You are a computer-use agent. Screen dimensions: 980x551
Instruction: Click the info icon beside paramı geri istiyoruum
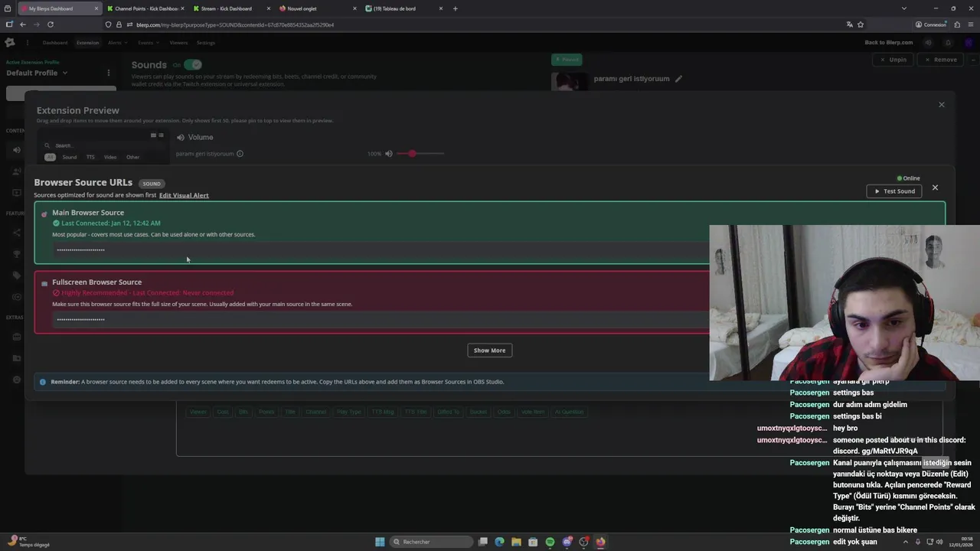pos(240,154)
